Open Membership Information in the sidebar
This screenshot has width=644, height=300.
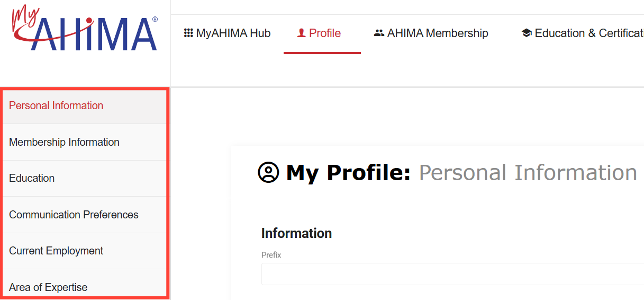click(64, 142)
